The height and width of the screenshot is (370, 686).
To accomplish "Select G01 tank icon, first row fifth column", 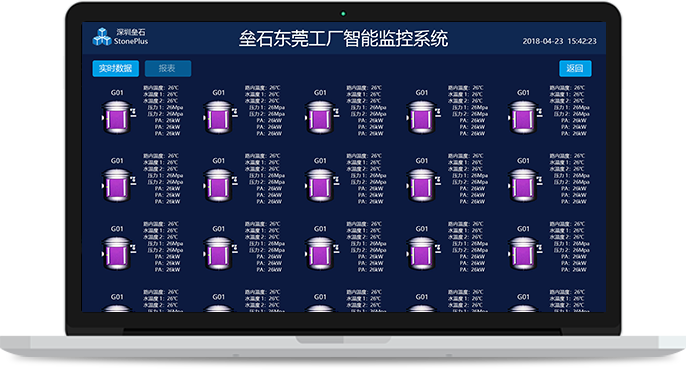I will 525,117.
